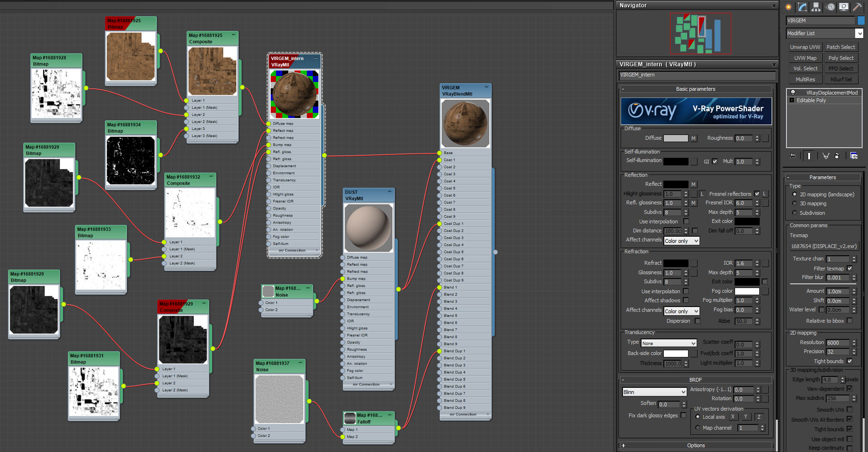
Task: Click Fresnel reflections L lock button
Action: 764,194
